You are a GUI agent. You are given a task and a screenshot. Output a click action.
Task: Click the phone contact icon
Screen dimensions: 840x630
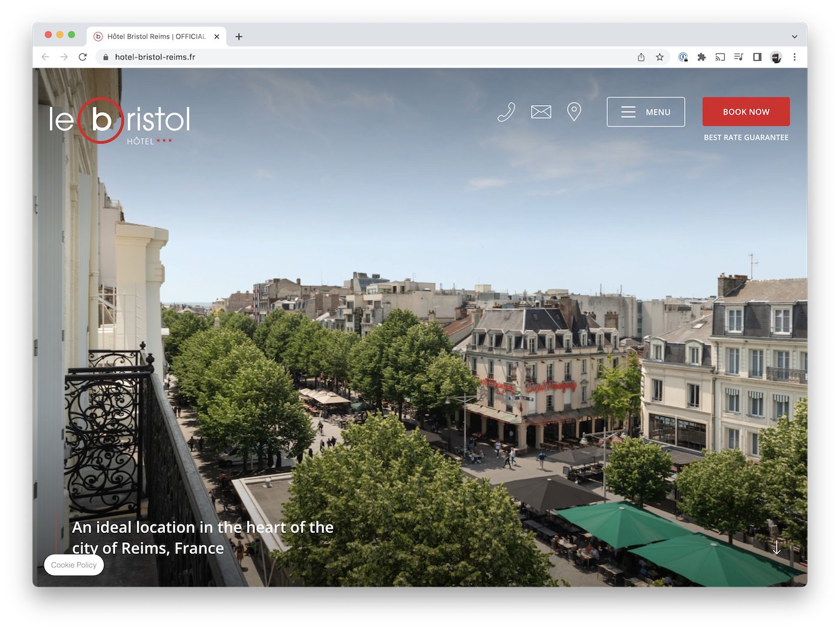(506, 112)
